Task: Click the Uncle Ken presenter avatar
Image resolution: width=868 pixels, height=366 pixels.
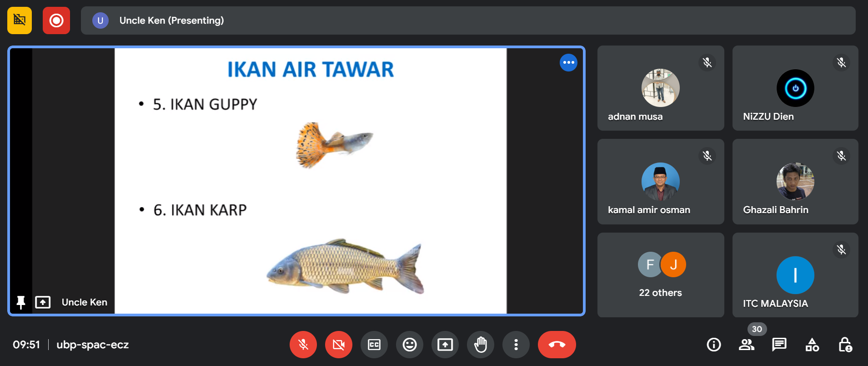Action: point(100,20)
